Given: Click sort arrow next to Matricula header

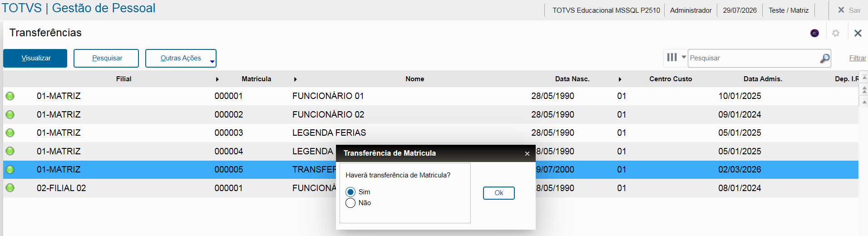Looking at the screenshot, I should coord(295,79).
